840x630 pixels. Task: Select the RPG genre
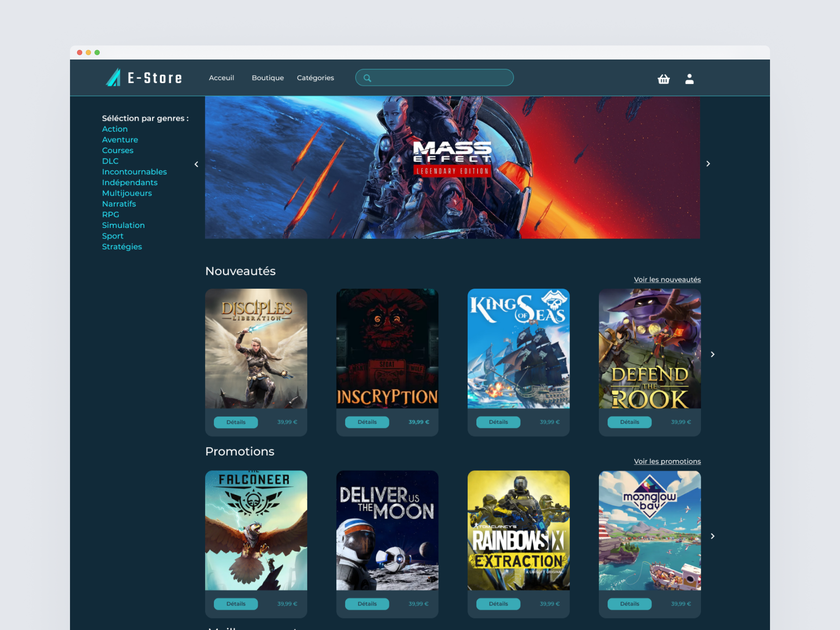tap(110, 214)
